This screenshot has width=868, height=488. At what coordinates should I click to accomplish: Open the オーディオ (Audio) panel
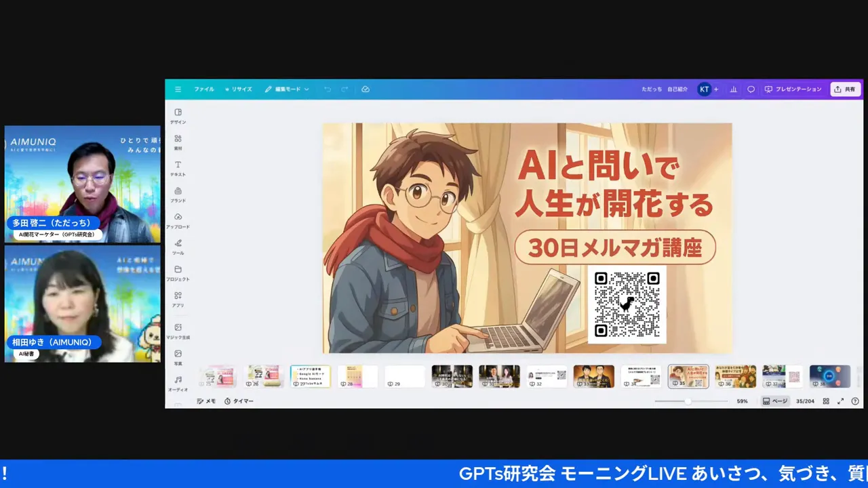[178, 382]
